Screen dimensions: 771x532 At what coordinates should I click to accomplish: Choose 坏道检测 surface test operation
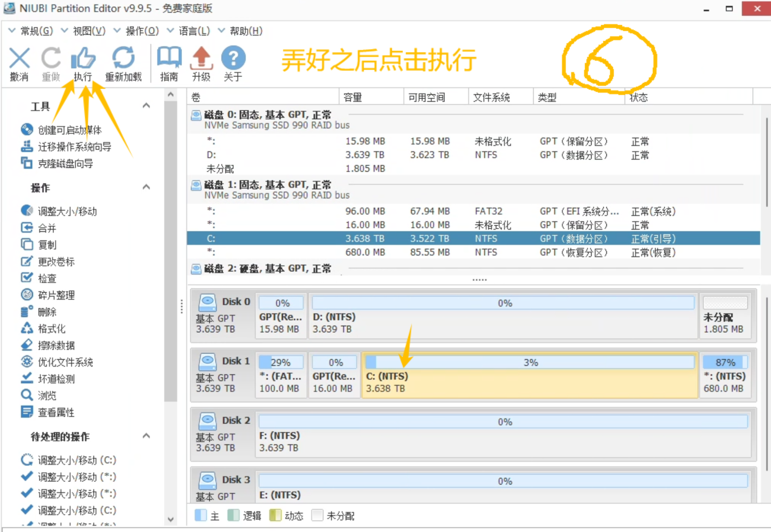tap(47, 379)
